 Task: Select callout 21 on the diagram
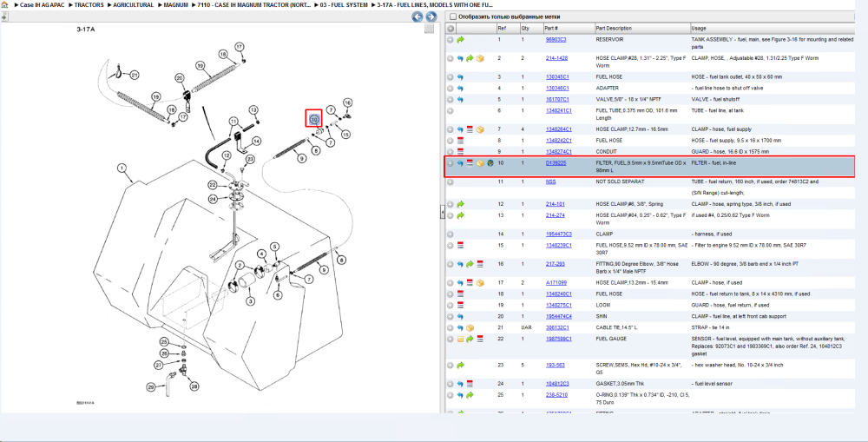(135, 74)
